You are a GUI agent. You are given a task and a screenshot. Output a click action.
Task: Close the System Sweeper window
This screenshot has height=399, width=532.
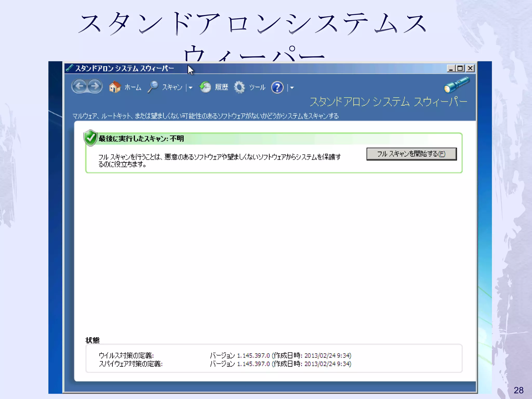point(470,68)
